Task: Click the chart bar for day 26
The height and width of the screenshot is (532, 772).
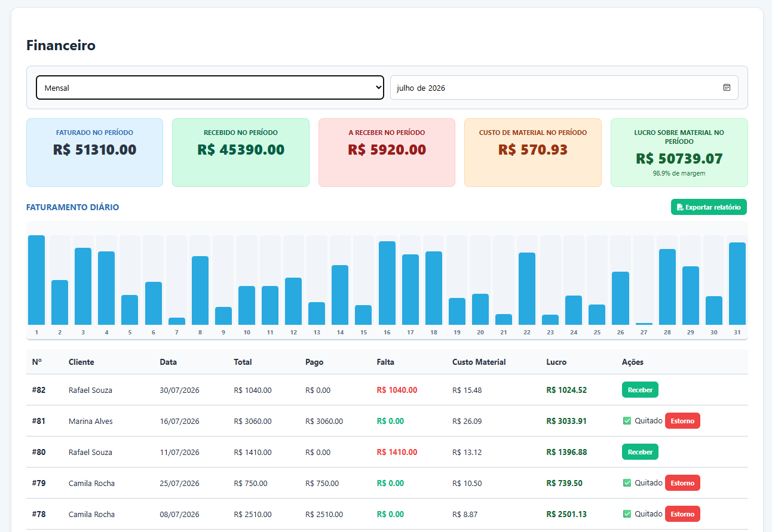Action: [x=620, y=298]
